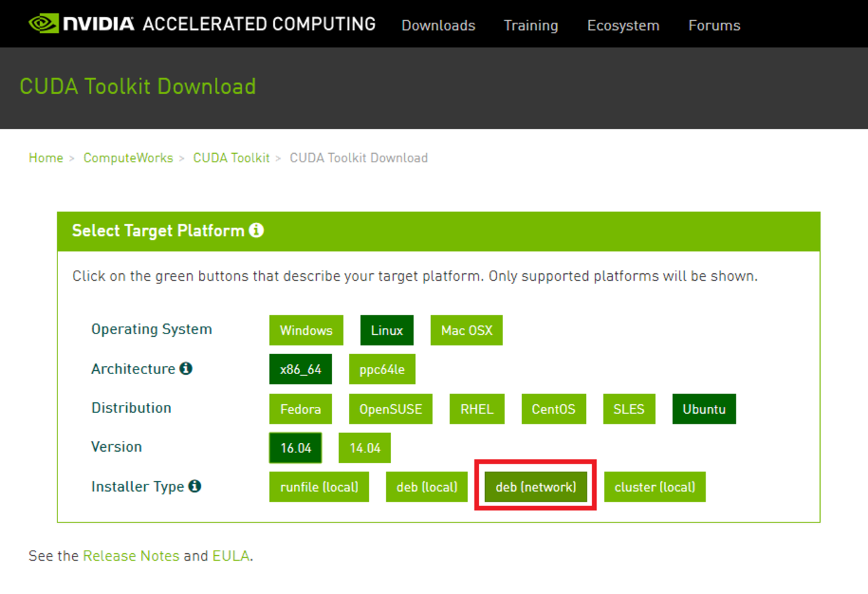Viewport: 868px width, 594px height.
Task: Open the ComputeWorks breadcrumb link
Action: tap(128, 158)
